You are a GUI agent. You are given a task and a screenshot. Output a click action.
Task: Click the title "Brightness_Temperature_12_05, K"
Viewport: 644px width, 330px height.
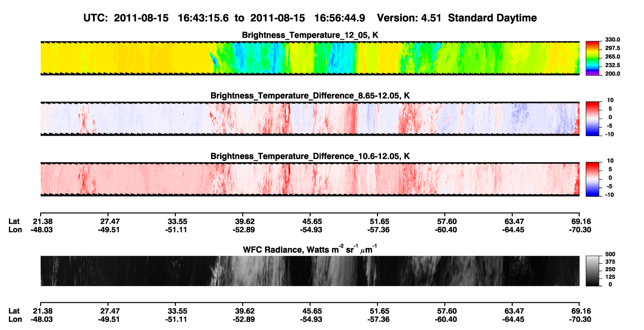tap(310, 35)
